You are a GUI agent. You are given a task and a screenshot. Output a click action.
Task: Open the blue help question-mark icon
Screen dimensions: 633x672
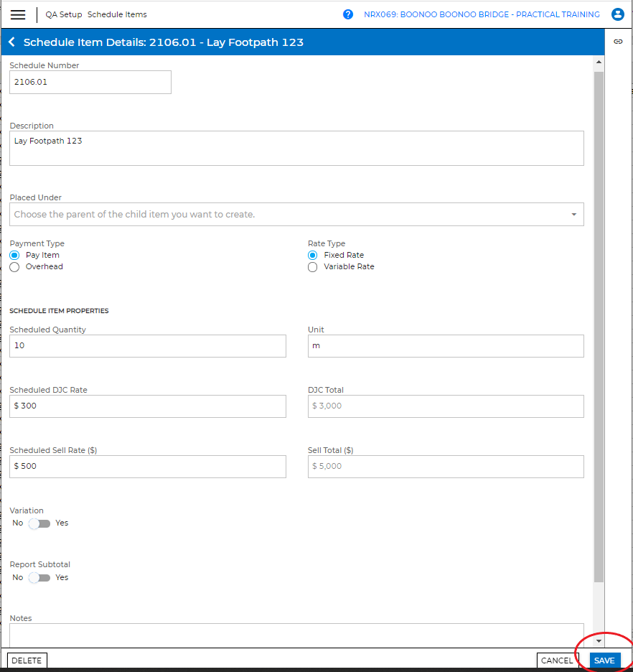pos(348,14)
